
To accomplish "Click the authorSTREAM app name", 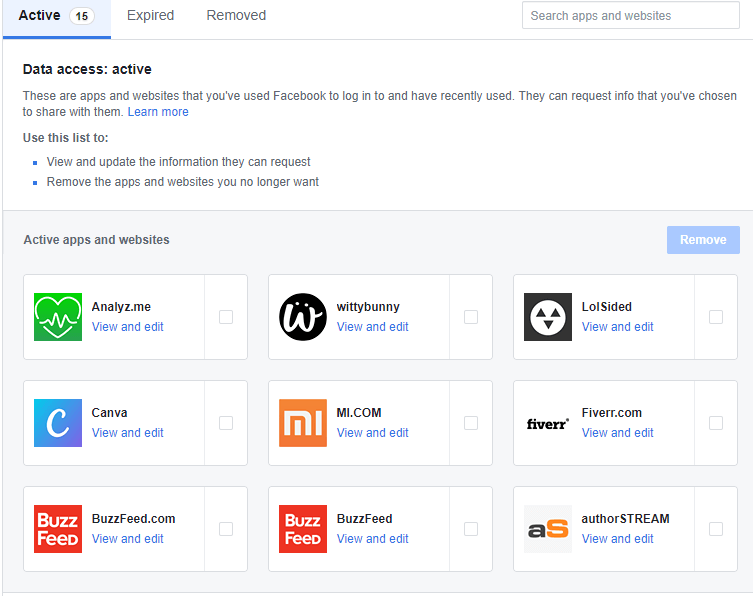I will tap(625, 519).
